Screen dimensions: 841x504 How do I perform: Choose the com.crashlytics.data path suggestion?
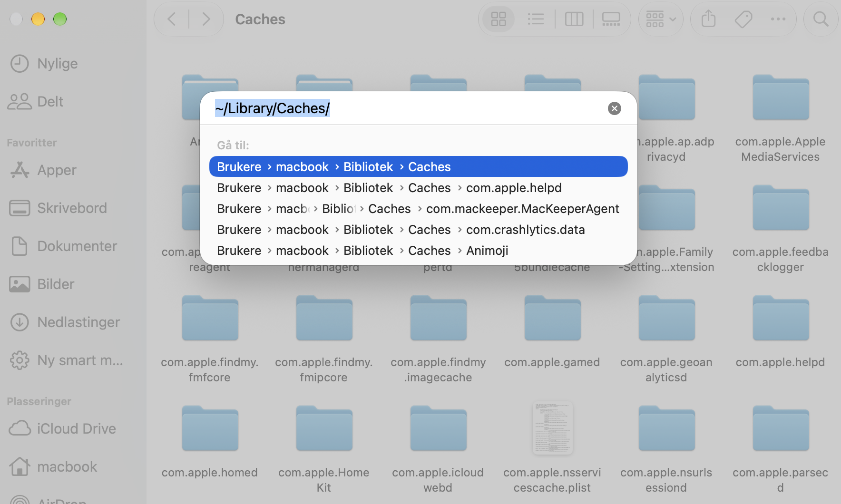click(x=419, y=230)
